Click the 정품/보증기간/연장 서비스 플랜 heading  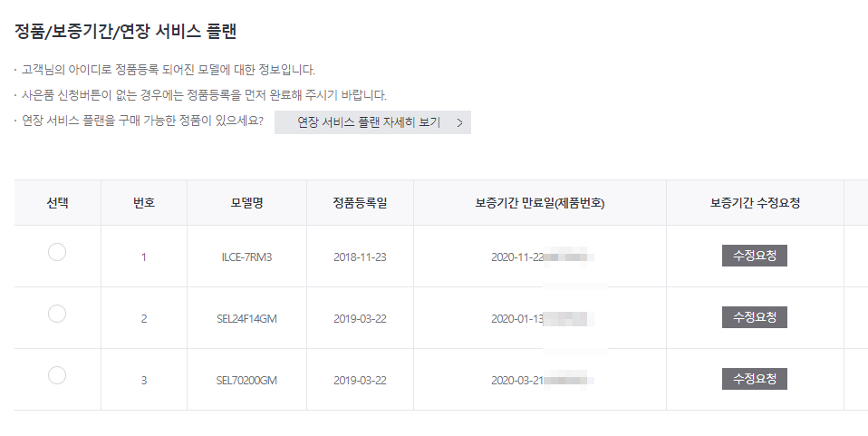126,31
